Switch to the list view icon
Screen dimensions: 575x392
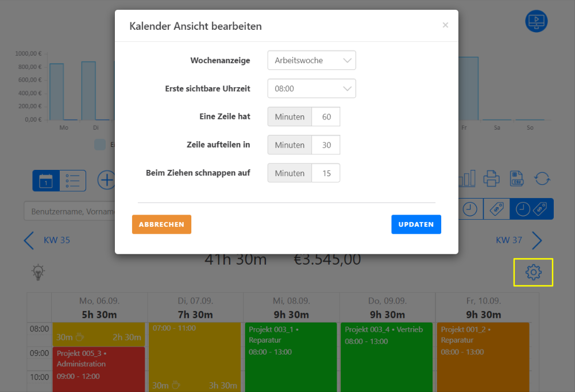(72, 180)
